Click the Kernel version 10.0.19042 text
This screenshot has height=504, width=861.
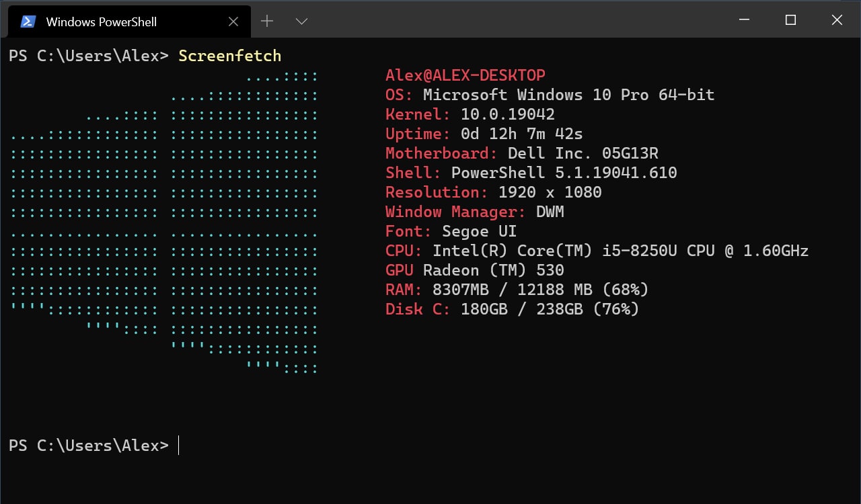click(x=508, y=114)
